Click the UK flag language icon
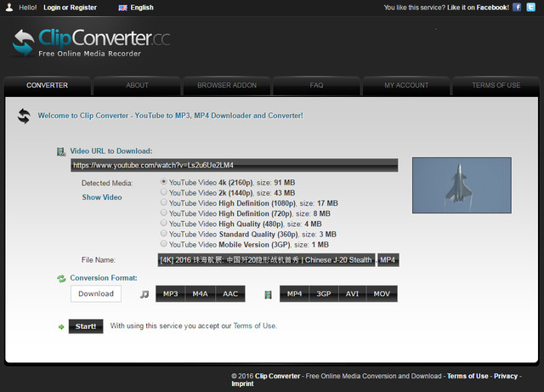The image size is (544, 392). (x=122, y=8)
